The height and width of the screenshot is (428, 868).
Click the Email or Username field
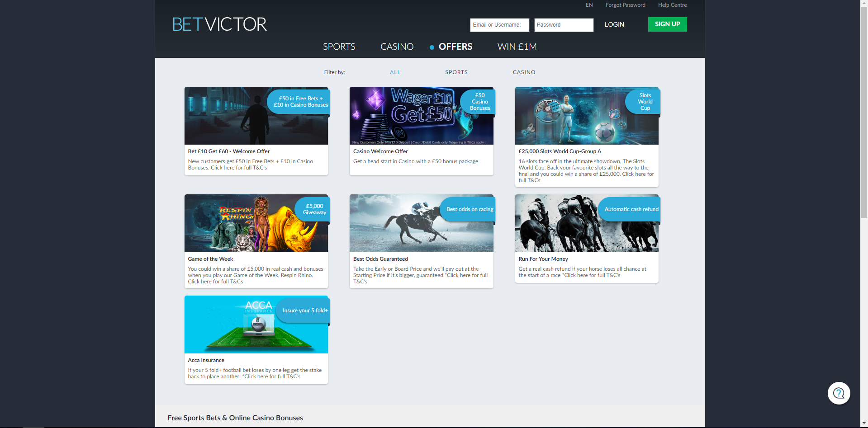pyautogui.click(x=499, y=25)
